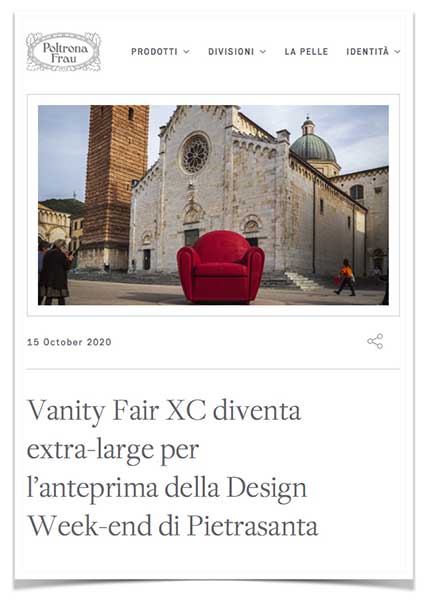Image resolution: width=425 pixels, height=600 pixels.
Task: Select the '15 October 2020' date text
Action: [69, 342]
